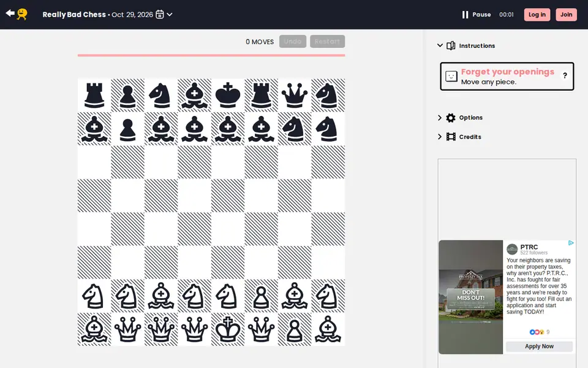Select the white king

click(228, 329)
